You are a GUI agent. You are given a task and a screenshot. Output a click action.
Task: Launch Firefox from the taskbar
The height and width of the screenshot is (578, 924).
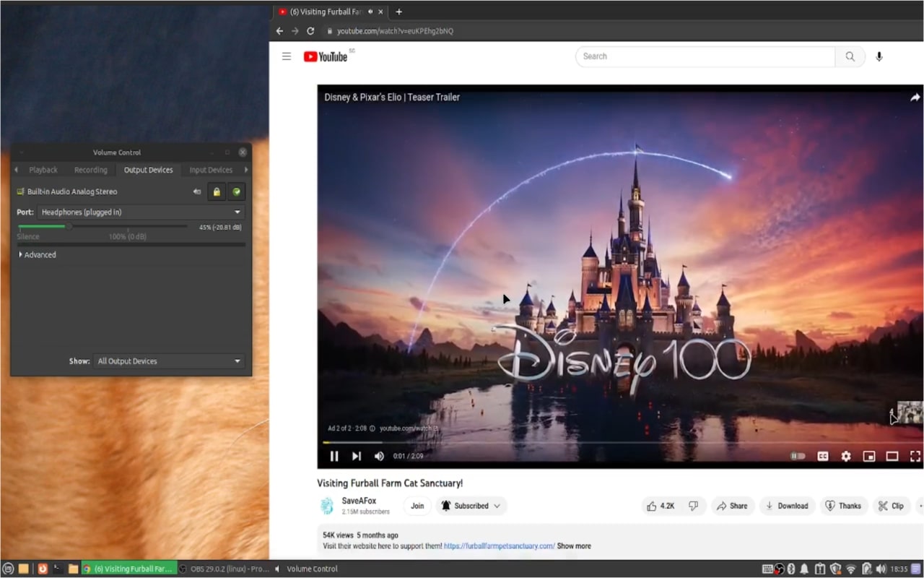point(43,569)
